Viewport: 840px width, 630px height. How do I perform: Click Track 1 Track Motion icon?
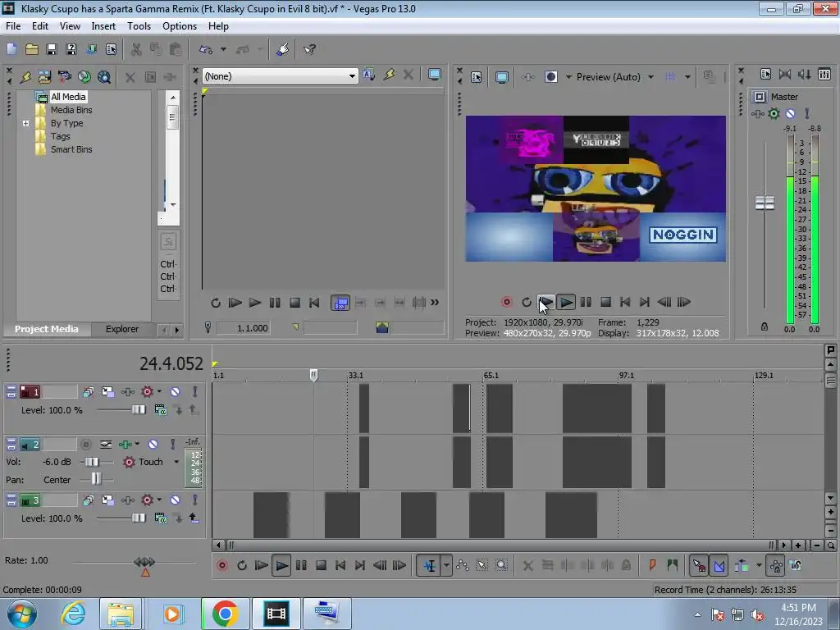[x=107, y=392]
